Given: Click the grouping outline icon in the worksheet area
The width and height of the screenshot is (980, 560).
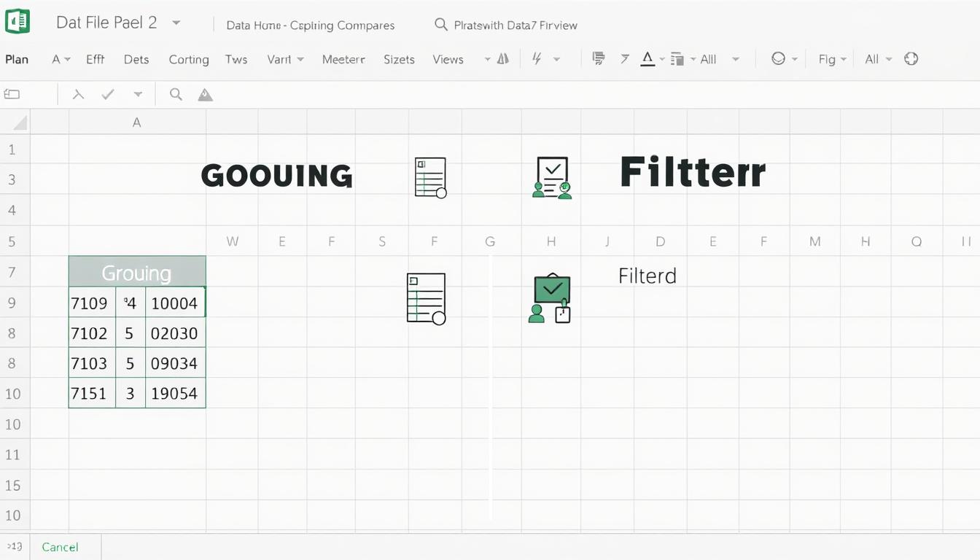Looking at the screenshot, I should 426,298.
